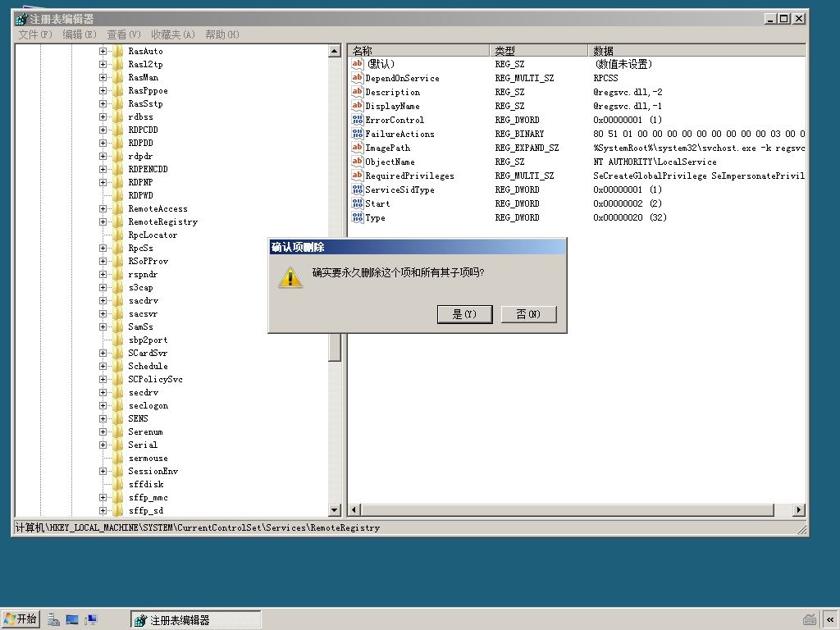Select the sbp2port tree item
The image size is (840, 630).
148,340
